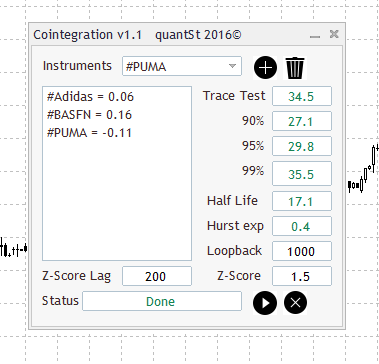Click the Hurst exp value 0.4

[x=302, y=226]
